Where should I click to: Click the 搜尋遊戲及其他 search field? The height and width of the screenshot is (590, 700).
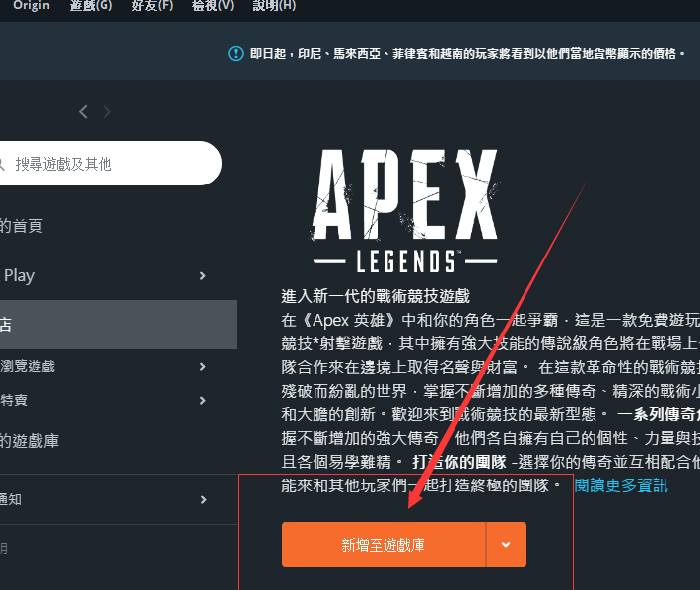(108, 164)
